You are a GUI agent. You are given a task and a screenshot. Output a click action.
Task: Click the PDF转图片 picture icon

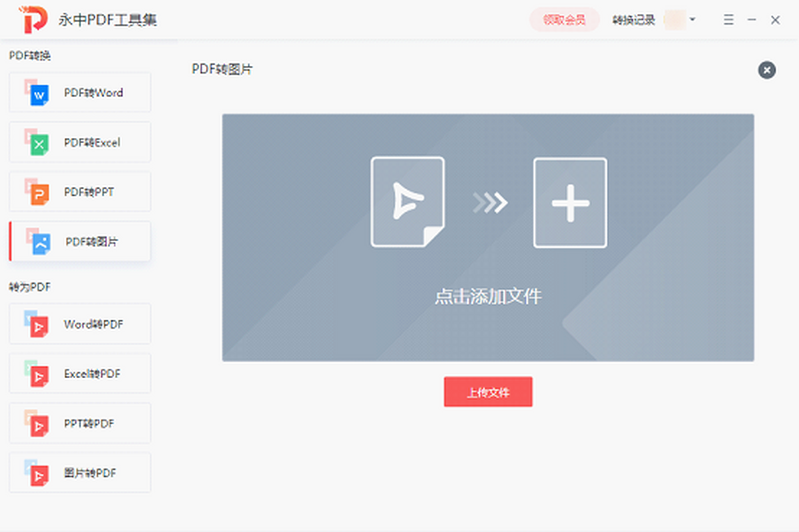[x=40, y=244]
